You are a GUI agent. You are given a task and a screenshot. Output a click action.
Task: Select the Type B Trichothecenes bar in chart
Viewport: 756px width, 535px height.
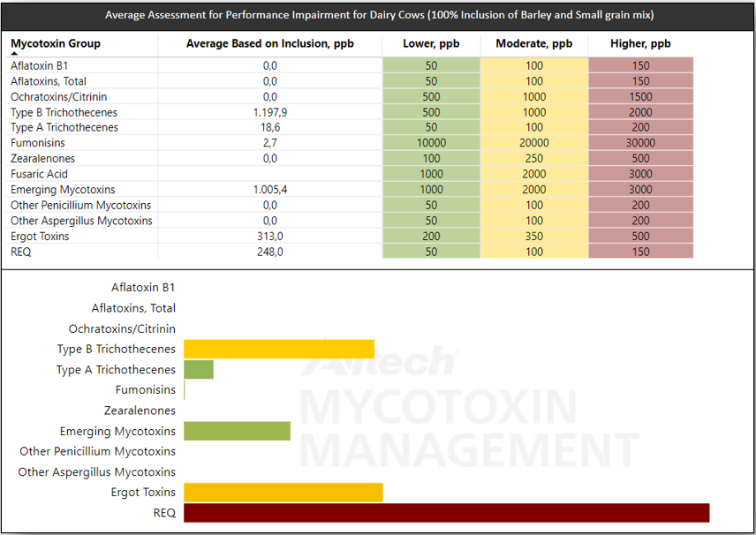pos(279,349)
